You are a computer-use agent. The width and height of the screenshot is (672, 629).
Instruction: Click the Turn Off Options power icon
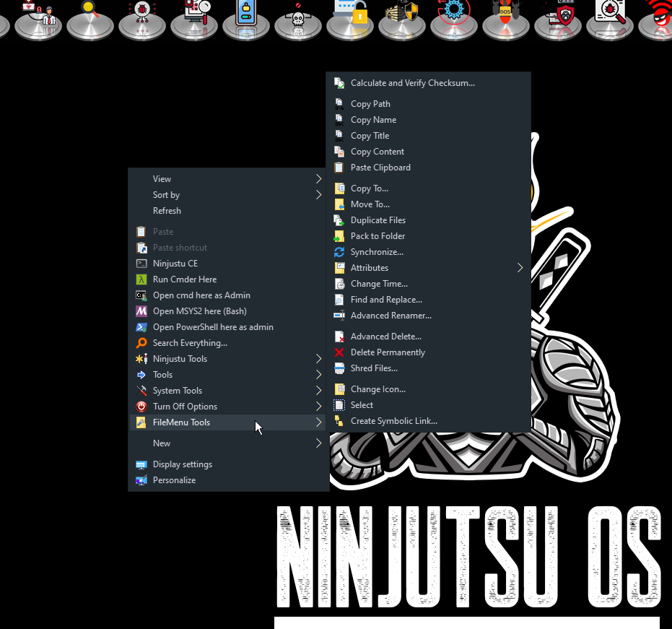point(141,406)
